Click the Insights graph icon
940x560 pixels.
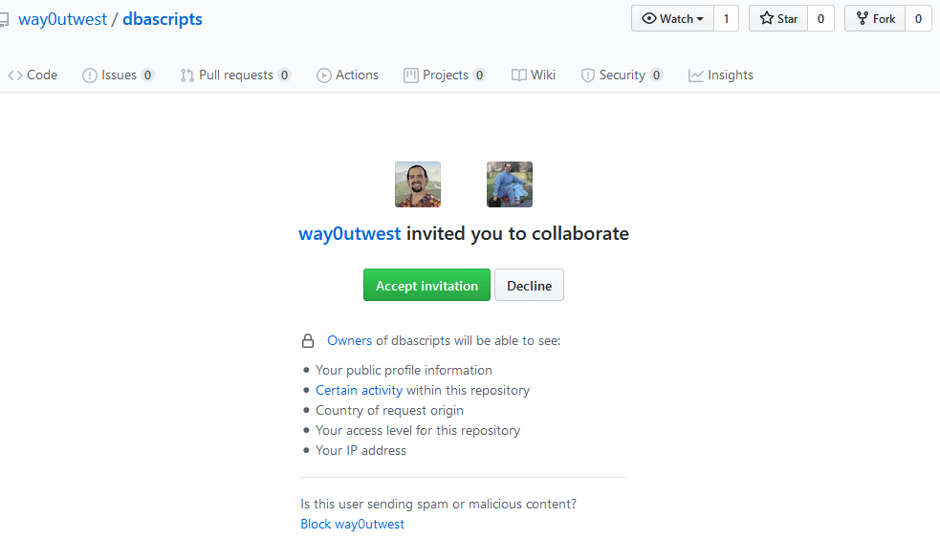coord(695,75)
